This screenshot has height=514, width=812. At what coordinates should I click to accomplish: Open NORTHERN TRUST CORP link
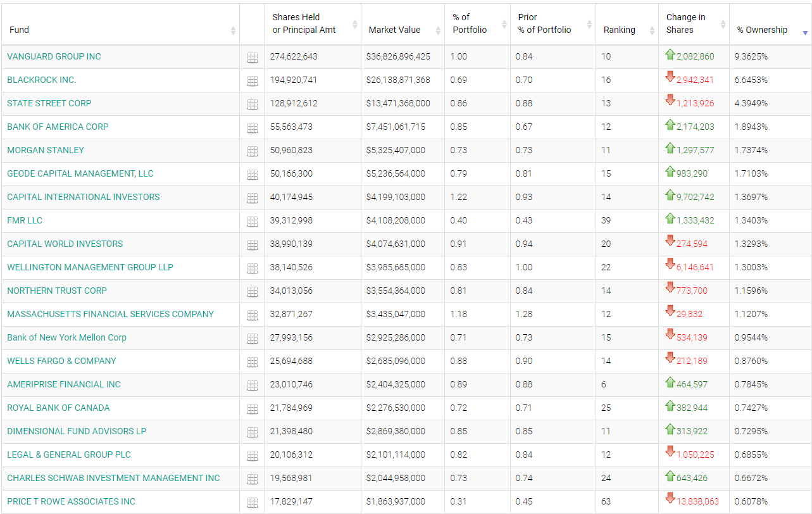tap(57, 291)
